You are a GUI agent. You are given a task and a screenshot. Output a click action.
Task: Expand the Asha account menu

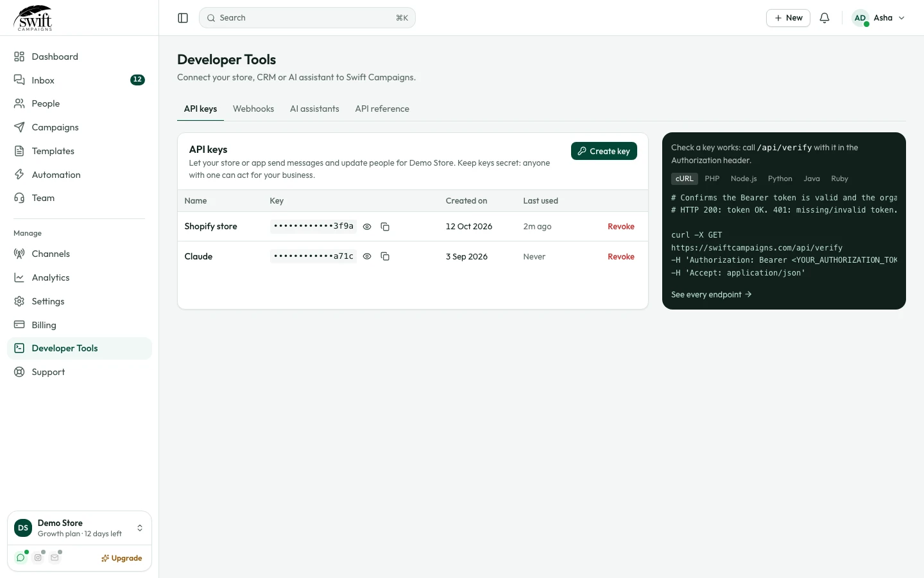pyautogui.click(x=878, y=18)
